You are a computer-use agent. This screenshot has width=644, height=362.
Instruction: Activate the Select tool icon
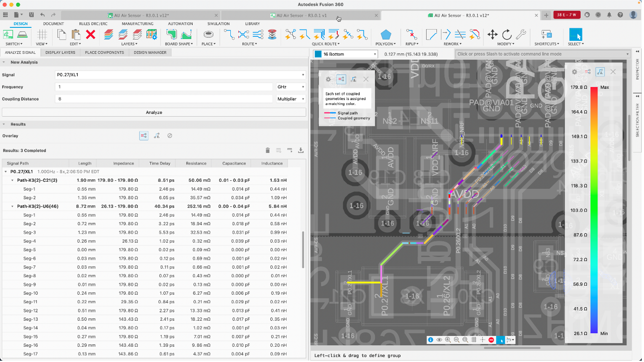(576, 34)
